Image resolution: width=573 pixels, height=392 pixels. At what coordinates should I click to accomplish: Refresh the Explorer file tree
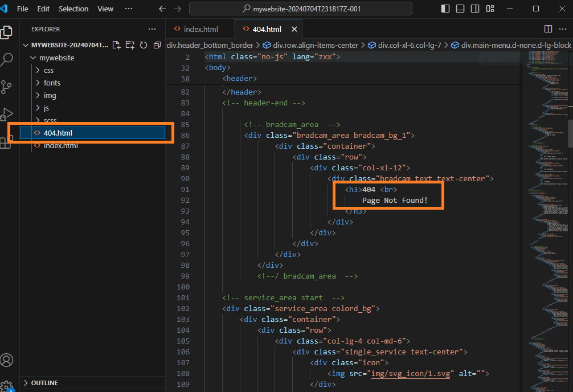(144, 45)
